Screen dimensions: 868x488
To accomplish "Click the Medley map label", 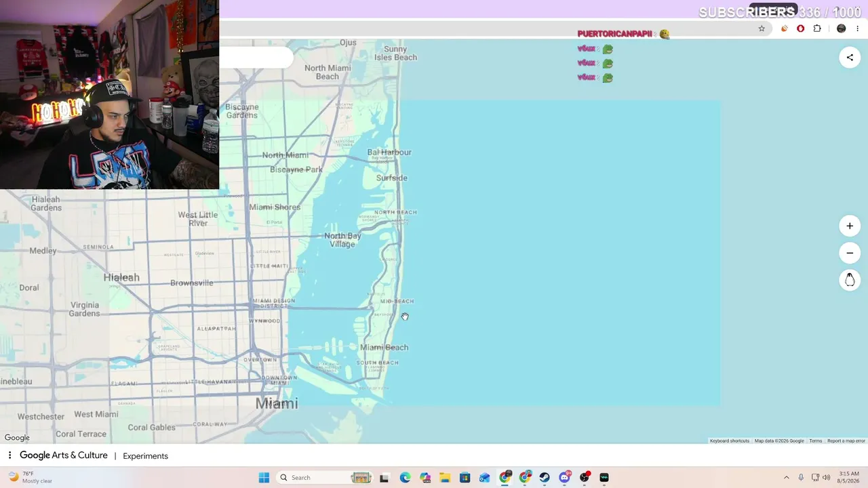I will pyautogui.click(x=43, y=251).
